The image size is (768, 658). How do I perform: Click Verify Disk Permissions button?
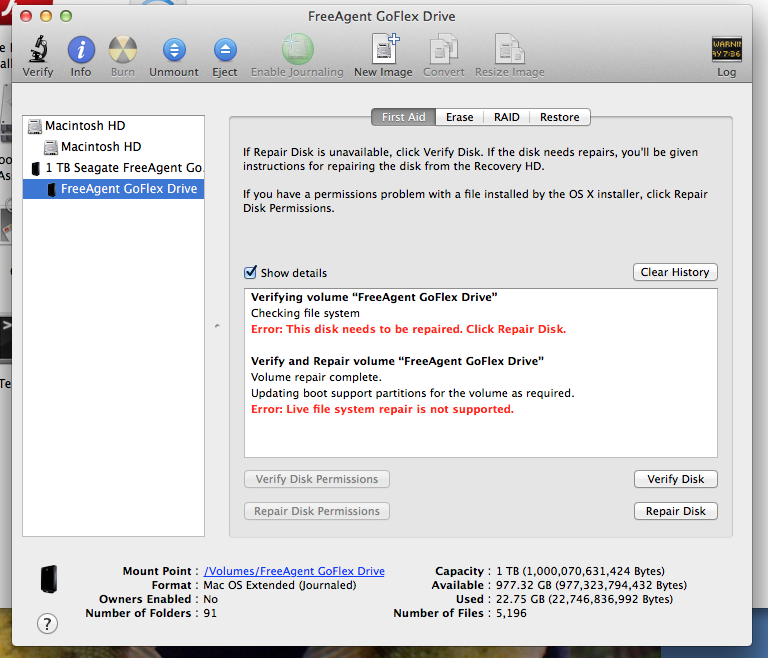[x=317, y=479]
